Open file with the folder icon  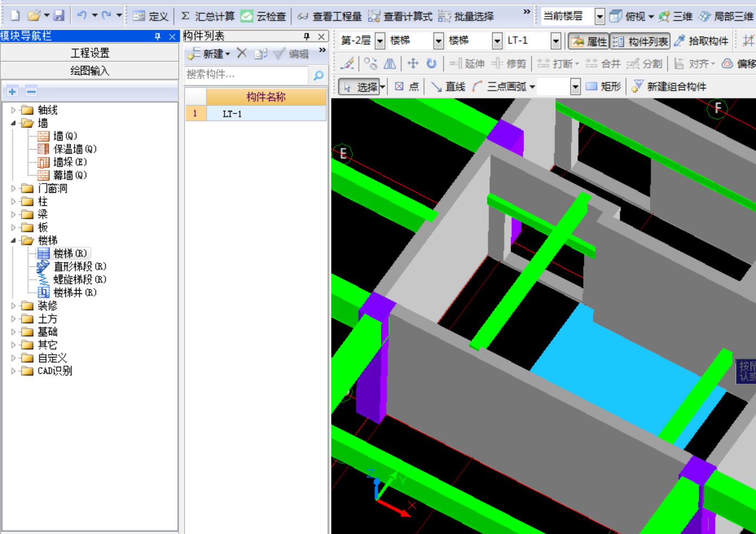click(x=34, y=16)
